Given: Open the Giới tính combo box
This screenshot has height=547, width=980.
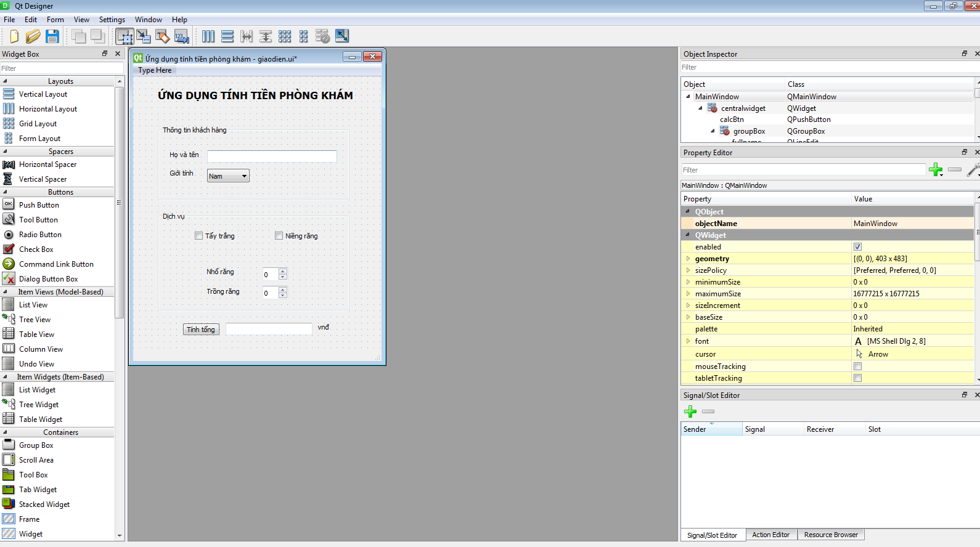Looking at the screenshot, I should (228, 176).
